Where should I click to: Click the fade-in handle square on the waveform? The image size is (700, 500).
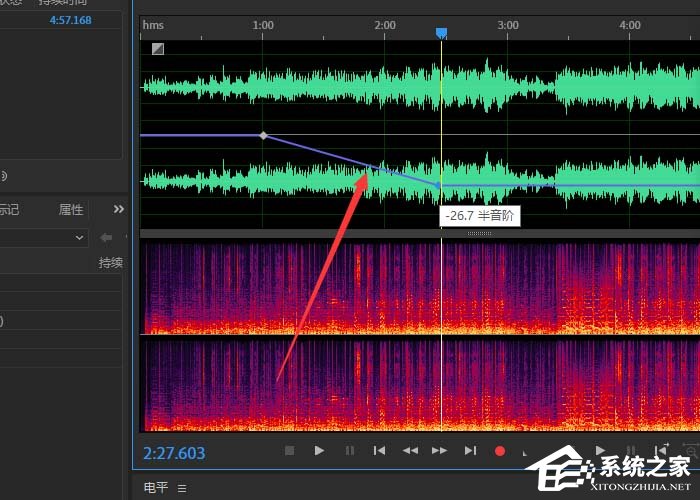pyautogui.click(x=158, y=49)
